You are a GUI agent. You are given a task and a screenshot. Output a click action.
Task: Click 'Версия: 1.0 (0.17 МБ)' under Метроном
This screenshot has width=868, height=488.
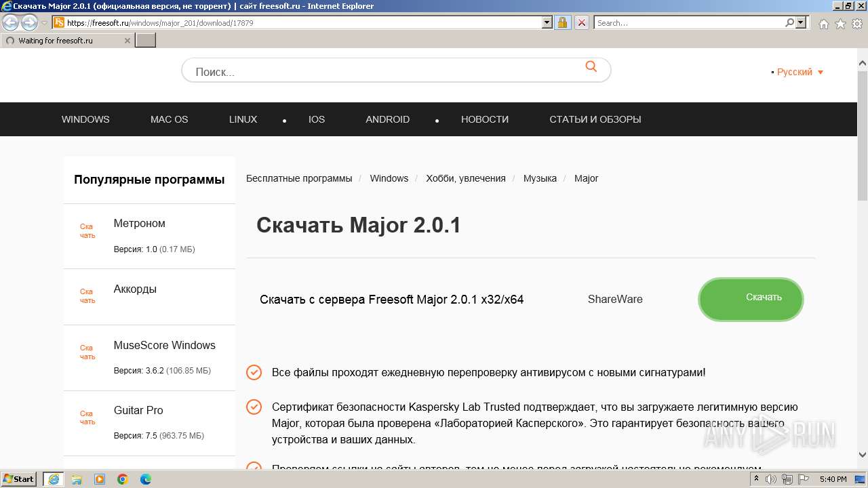(x=155, y=249)
